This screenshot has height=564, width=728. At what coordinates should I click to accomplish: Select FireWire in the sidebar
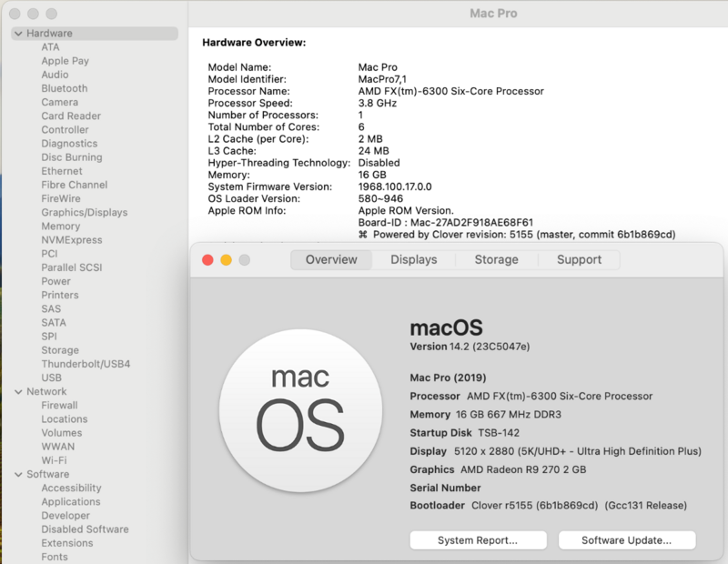(x=60, y=198)
